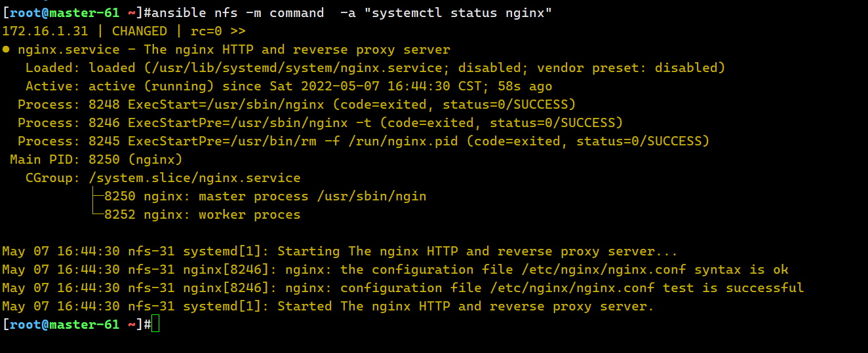Click the tree branch glyph before 8252 nginx
The height and width of the screenshot is (353, 868).
[x=97, y=214]
